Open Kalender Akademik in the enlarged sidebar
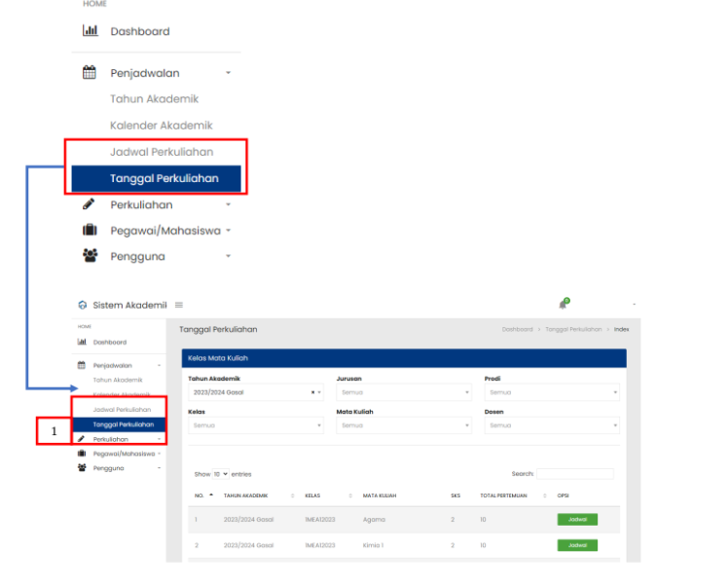 click(x=161, y=126)
